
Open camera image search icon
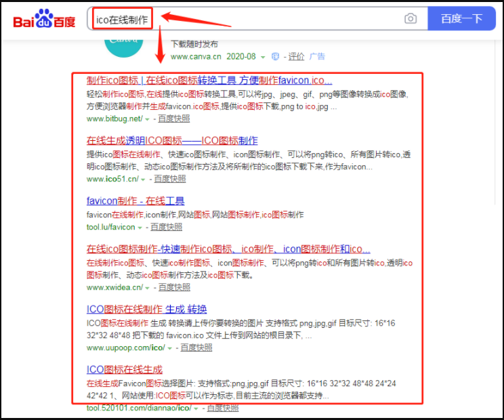pyautogui.click(x=411, y=18)
